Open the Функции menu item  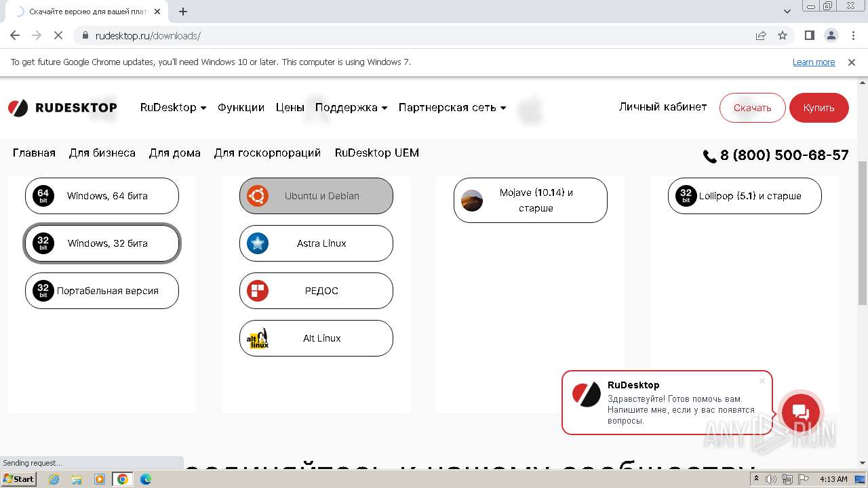(x=241, y=107)
